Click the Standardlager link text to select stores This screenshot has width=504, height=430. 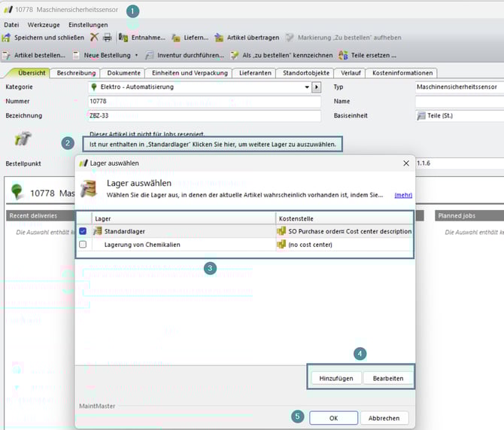tap(212, 145)
